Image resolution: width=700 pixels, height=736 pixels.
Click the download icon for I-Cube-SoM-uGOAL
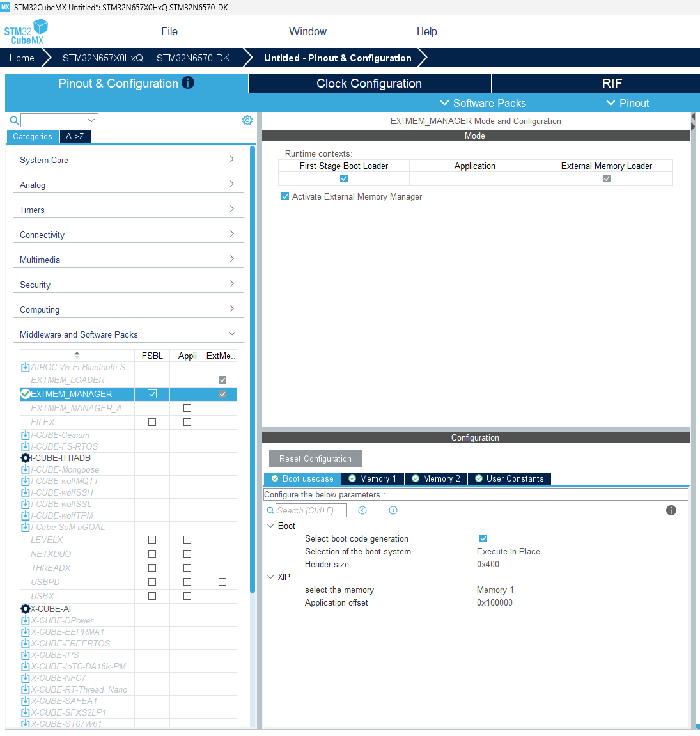coord(26,527)
